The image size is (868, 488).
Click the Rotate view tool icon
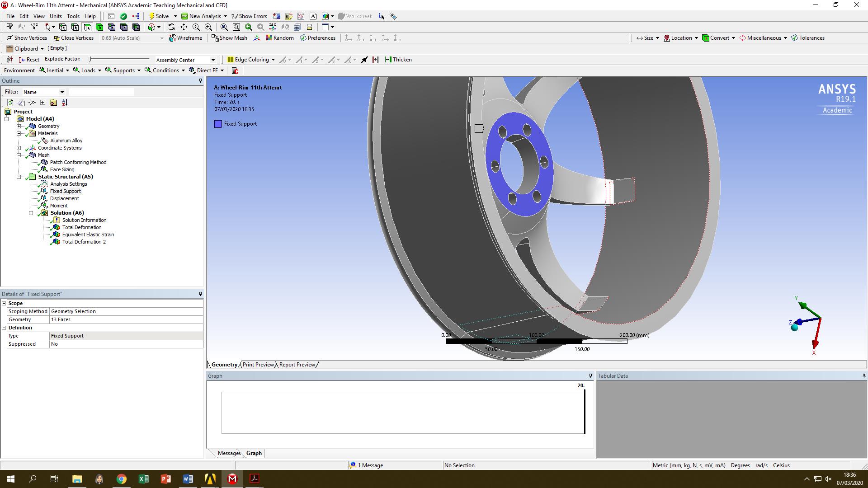pos(171,27)
